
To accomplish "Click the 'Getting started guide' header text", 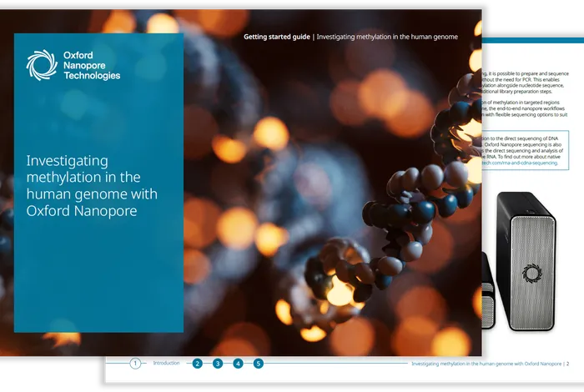I will coord(277,37).
